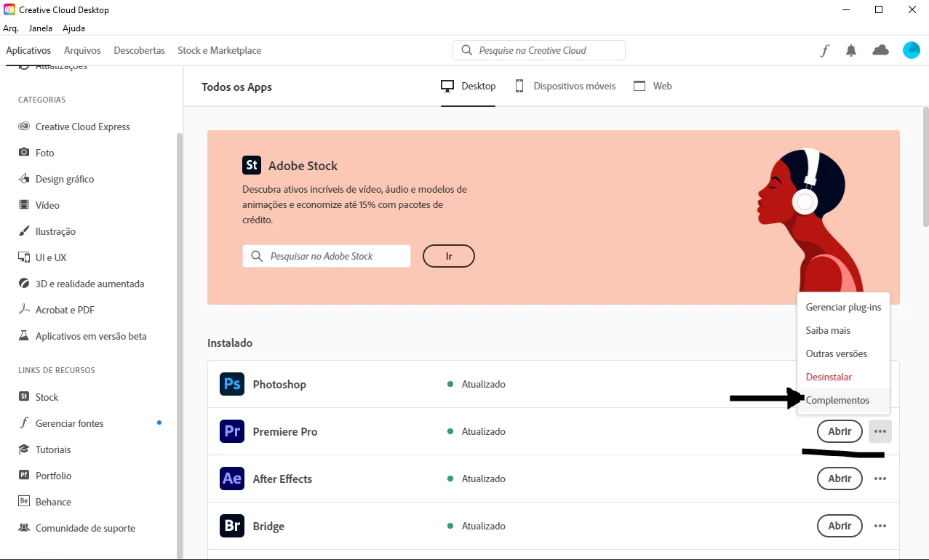
Task: Open the fonts icon in header
Action: pyautogui.click(x=824, y=51)
